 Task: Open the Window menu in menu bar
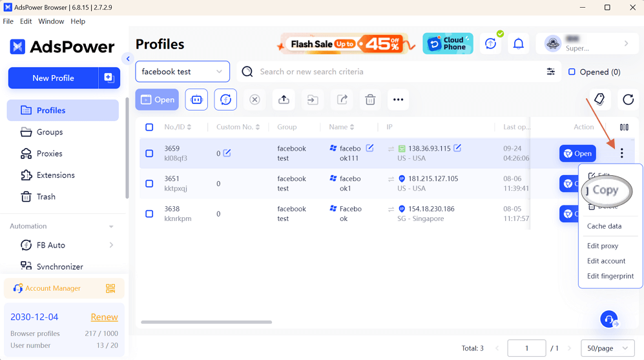(51, 21)
